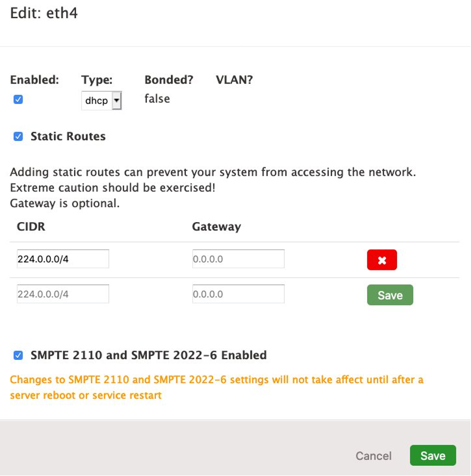Click the bottom Save button
Screen dimensions: 471x476
(433, 455)
